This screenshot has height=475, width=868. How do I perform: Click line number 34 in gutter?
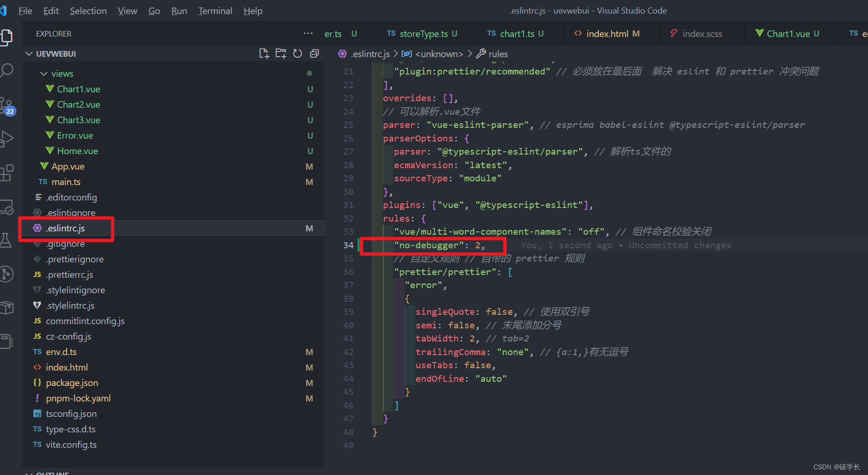(348, 245)
